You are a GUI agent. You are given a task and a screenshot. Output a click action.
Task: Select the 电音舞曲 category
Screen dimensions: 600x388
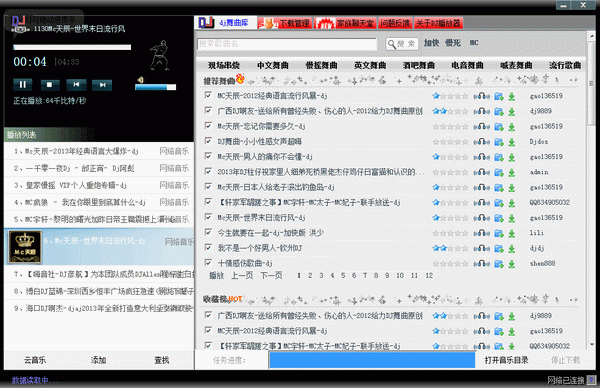(467, 65)
